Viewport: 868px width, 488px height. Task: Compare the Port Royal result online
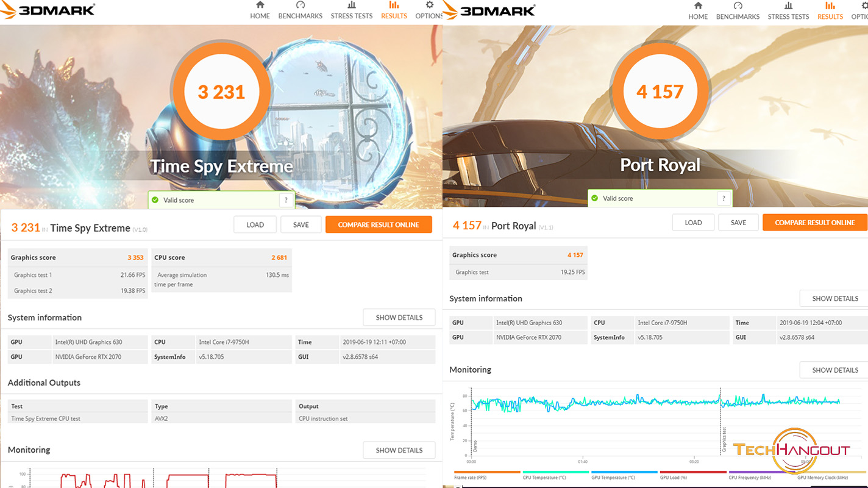[x=815, y=223]
